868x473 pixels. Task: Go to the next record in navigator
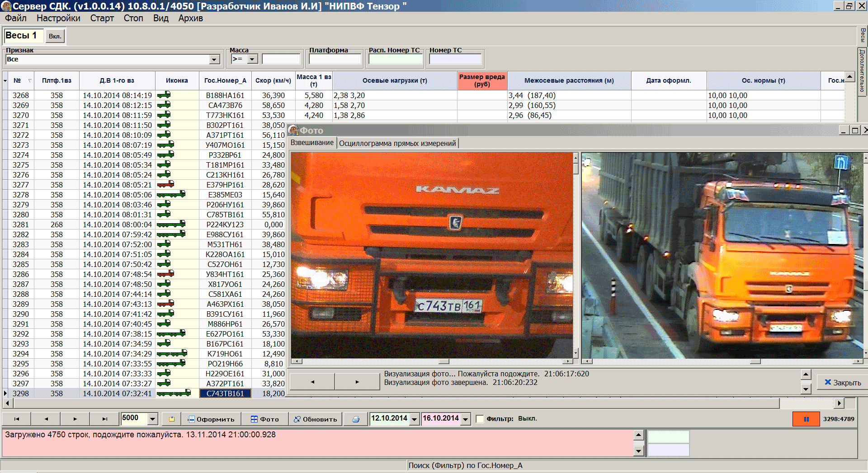(75, 419)
